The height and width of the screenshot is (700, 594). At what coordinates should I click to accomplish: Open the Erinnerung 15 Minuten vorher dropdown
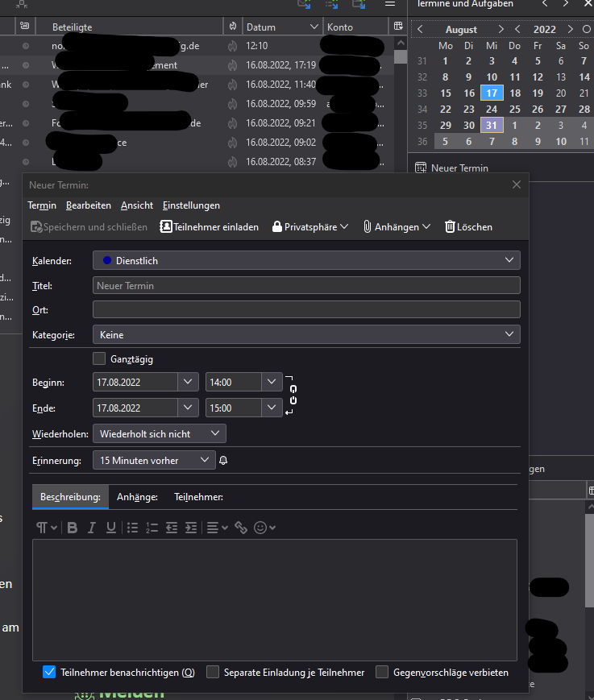(154, 461)
